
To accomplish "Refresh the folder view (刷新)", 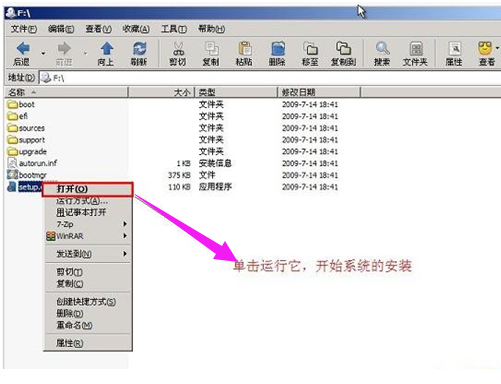I will coord(140,49).
